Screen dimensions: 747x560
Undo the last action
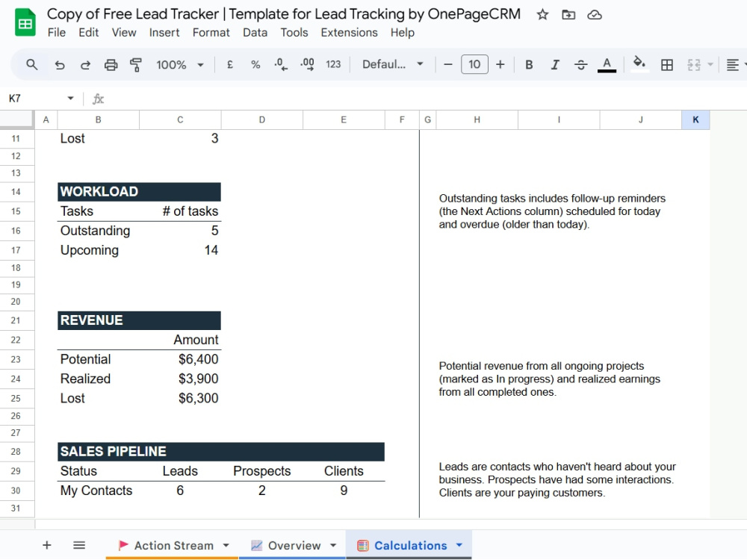(60, 65)
